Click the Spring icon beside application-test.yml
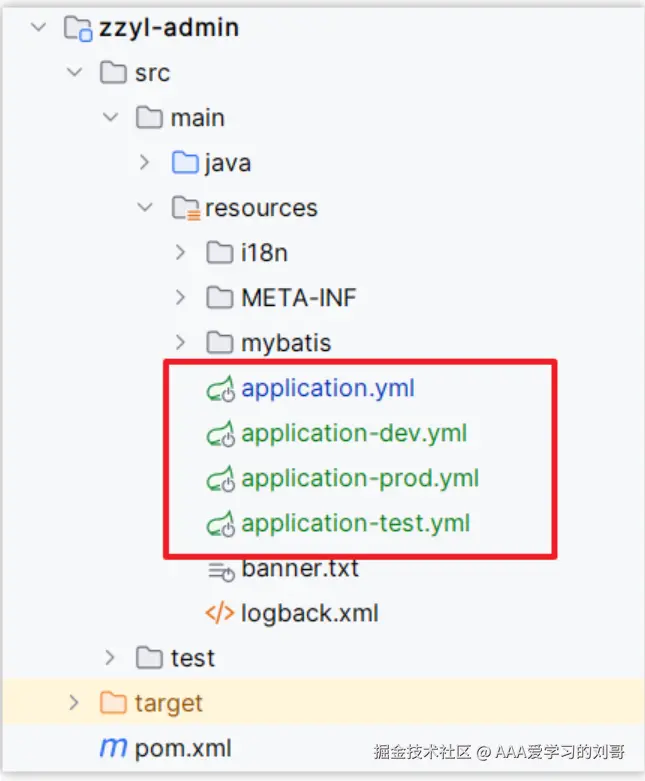Screen dimensions: 645x781 (x=220, y=524)
